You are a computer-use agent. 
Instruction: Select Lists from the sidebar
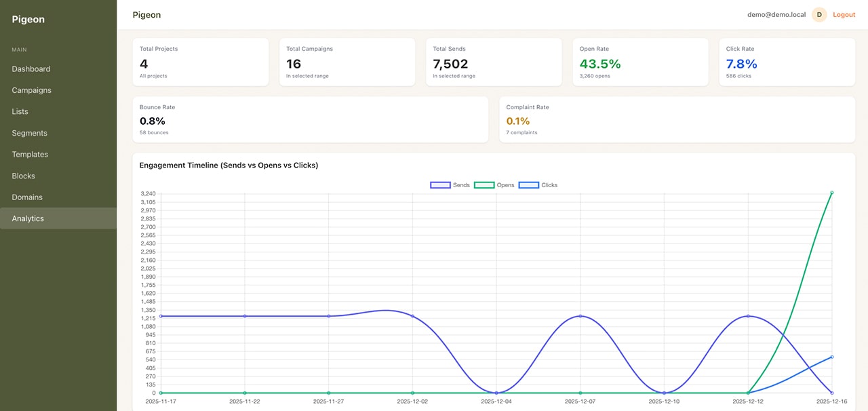[19, 111]
